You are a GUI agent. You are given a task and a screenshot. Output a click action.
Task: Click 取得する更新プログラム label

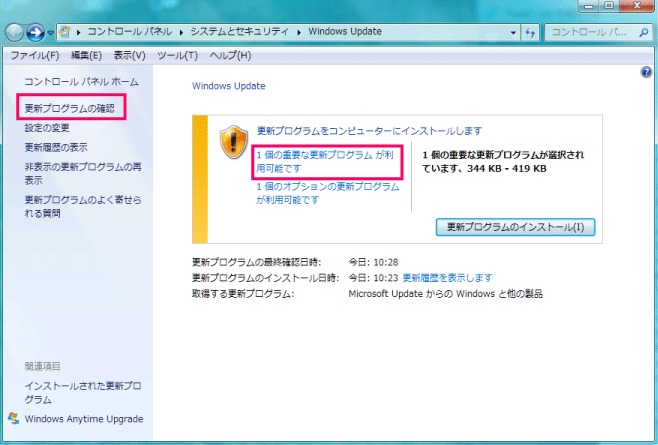point(243,293)
